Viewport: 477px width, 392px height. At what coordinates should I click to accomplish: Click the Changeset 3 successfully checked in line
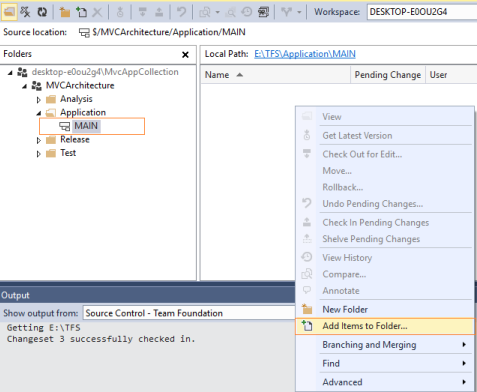[x=101, y=339]
